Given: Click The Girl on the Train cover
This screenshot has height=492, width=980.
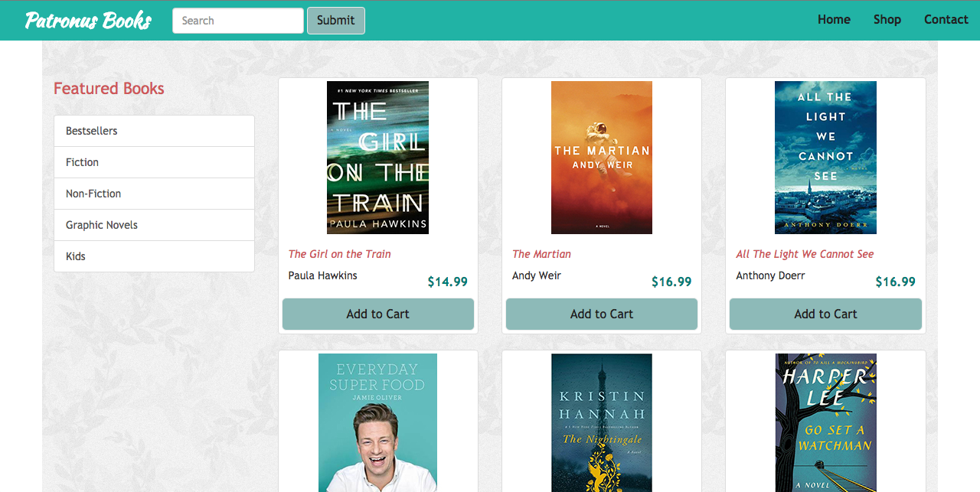Looking at the screenshot, I should point(377,158).
